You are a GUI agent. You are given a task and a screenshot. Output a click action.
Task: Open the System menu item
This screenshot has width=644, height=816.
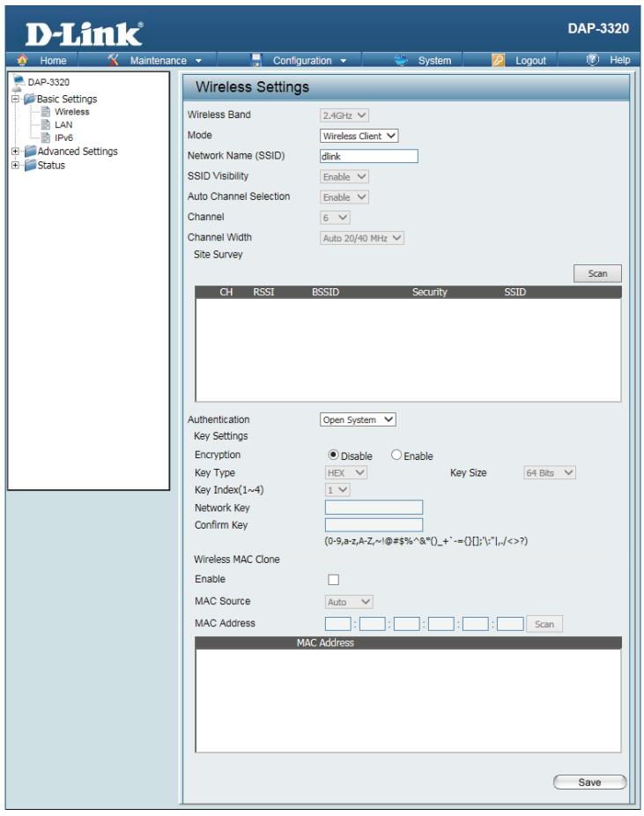434,61
